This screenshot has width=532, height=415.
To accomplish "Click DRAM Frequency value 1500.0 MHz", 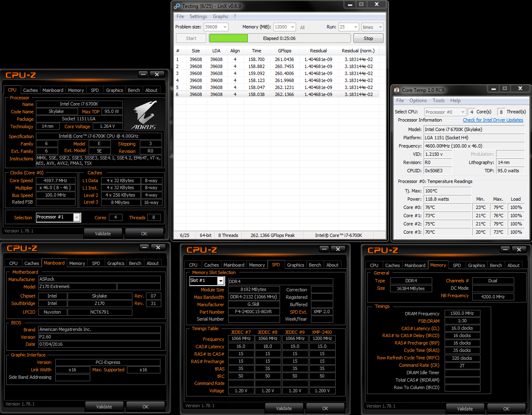I will pyautogui.click(x=462, y=314).
